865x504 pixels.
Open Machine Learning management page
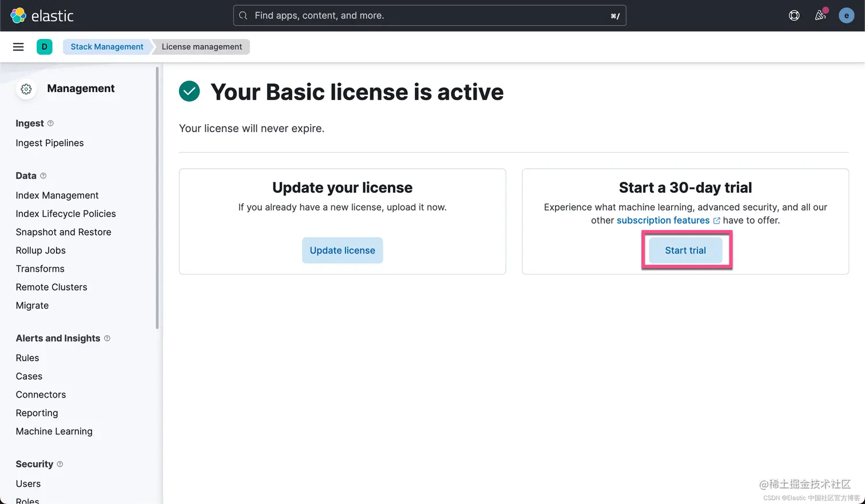coord(54,431)
